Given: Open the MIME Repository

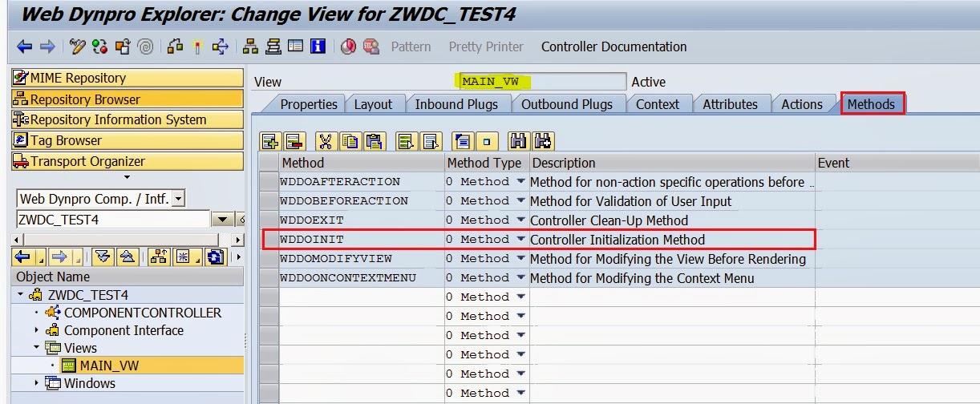Looking at the screenshot, I should (128, 78).
